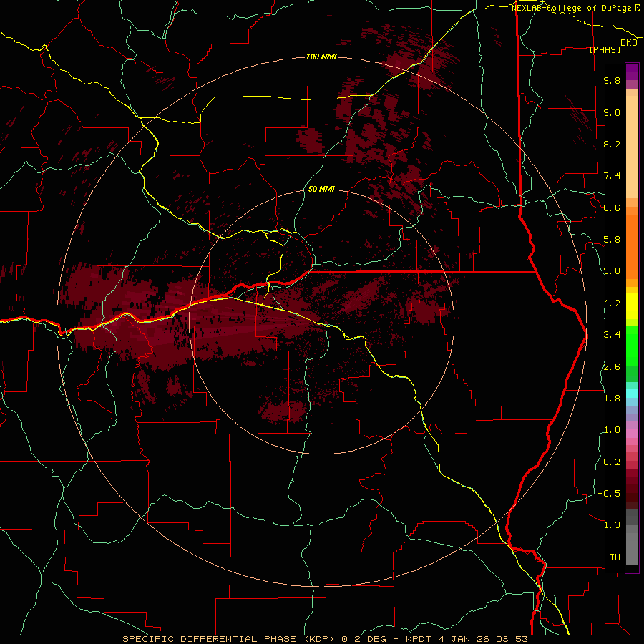Image resolution: width=644 pixels, height=644 pixels.
Task: Click the 4.2 scale label
Action: [x=612, y=303]
